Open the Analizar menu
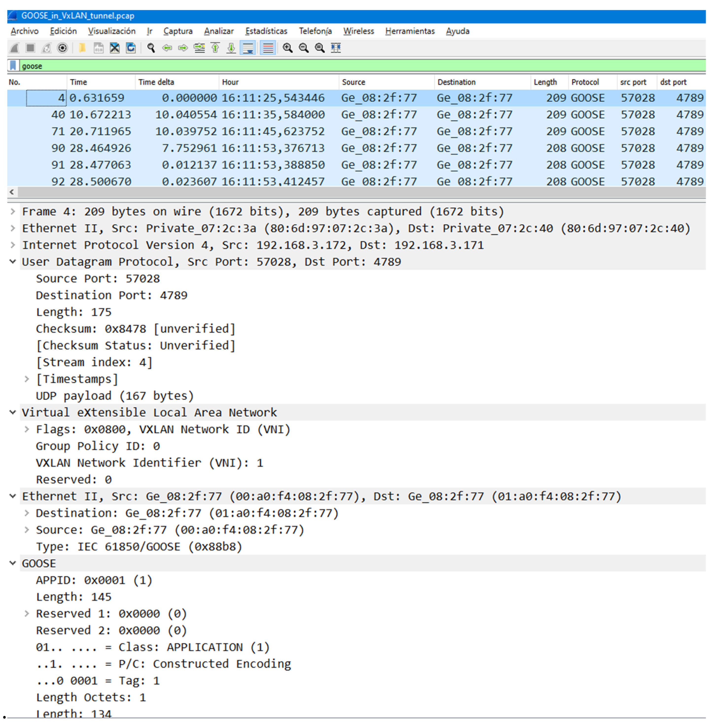Viewport: 711px width, 728px height. pyautogui.click(x=218, y=31)
